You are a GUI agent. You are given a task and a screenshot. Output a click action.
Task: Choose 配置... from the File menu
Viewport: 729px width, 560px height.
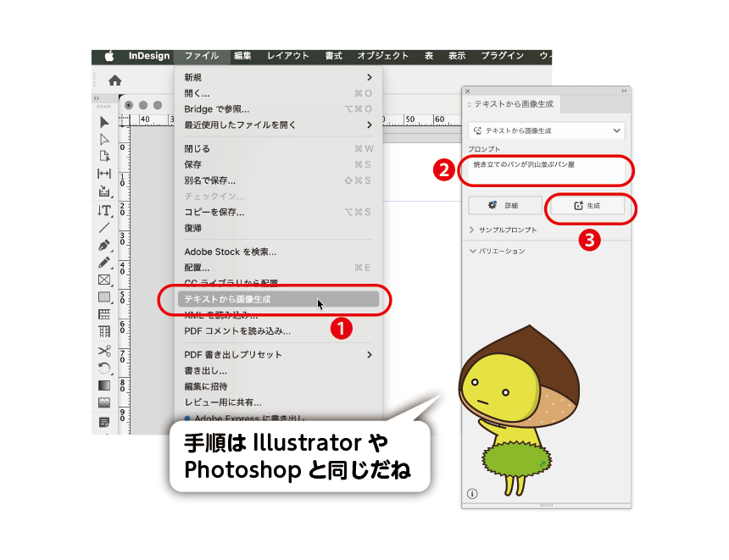(279, 268)
